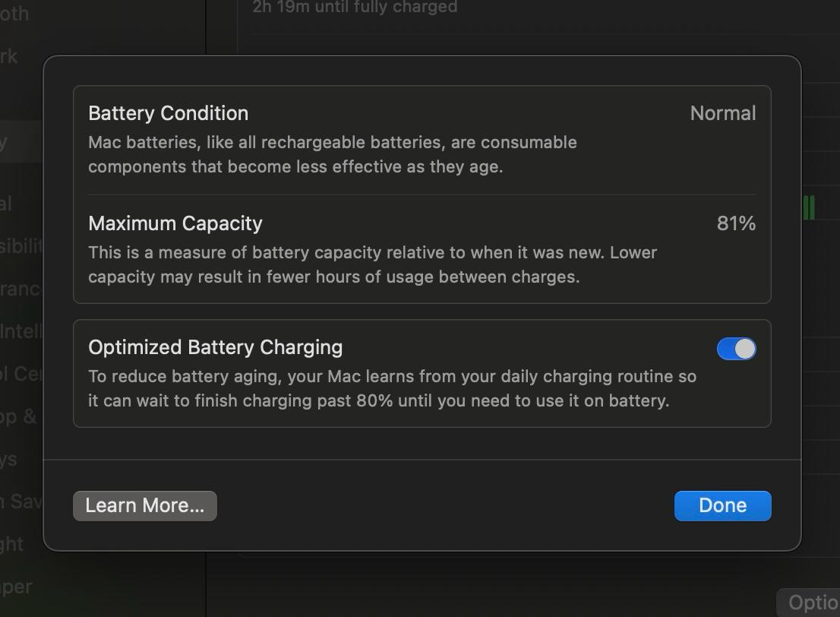Viewport: 840px width, 617px height.
Task: Go to the Accessibility sidebar item
Action: 21,245
